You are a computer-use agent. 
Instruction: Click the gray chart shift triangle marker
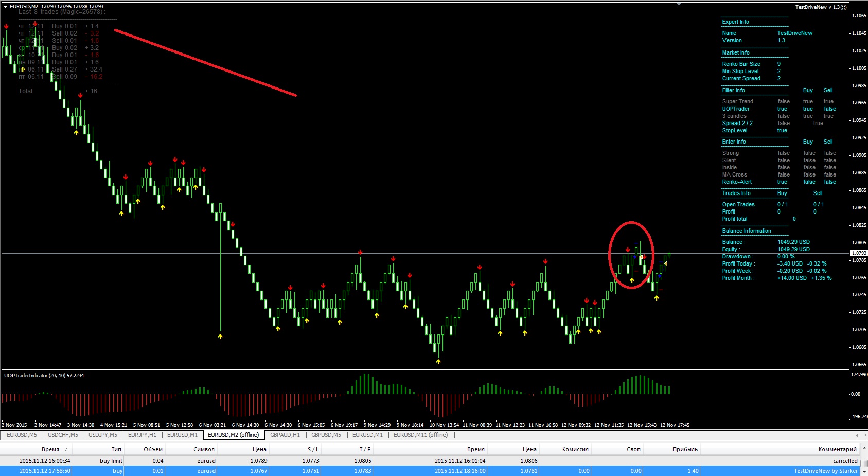point(679,4)
